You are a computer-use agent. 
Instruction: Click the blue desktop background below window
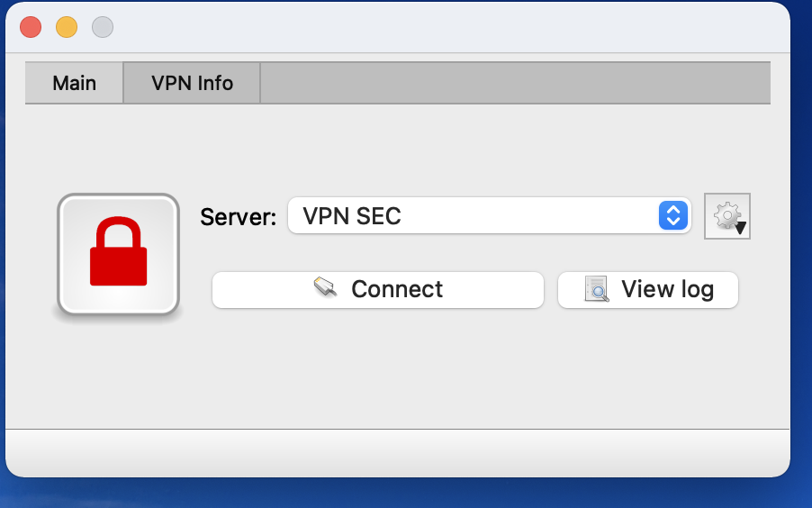tap(406, 493)
